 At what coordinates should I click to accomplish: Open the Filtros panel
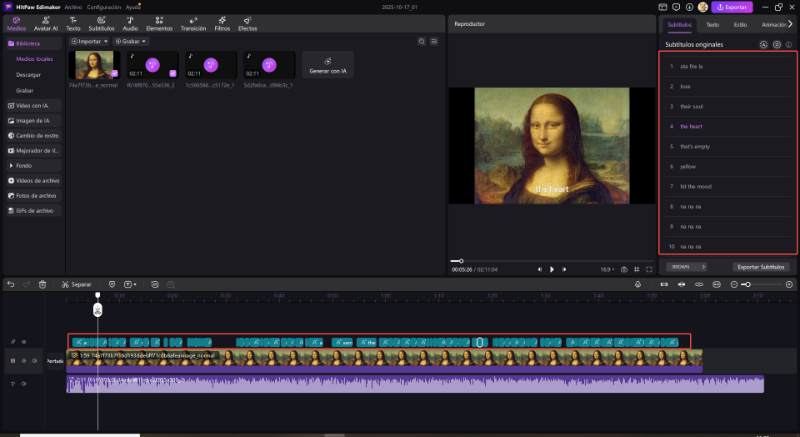pos(222,23)
